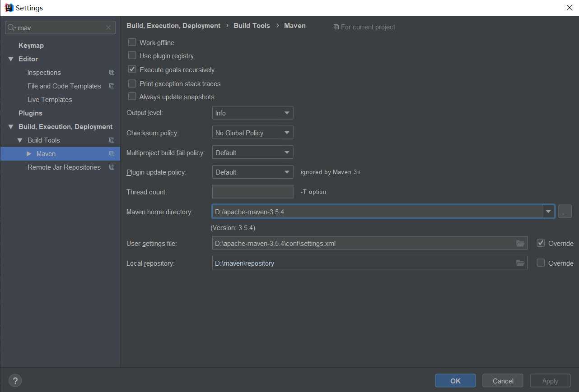Collapse Build, Execution, Deployment node
The image size is (579, 392).
point(11,127)
